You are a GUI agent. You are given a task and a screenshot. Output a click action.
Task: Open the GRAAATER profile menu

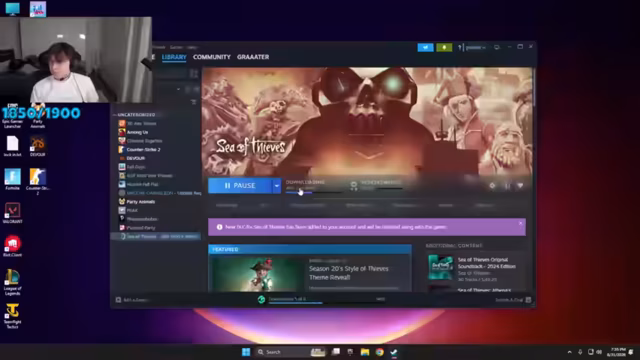(253, 57)
